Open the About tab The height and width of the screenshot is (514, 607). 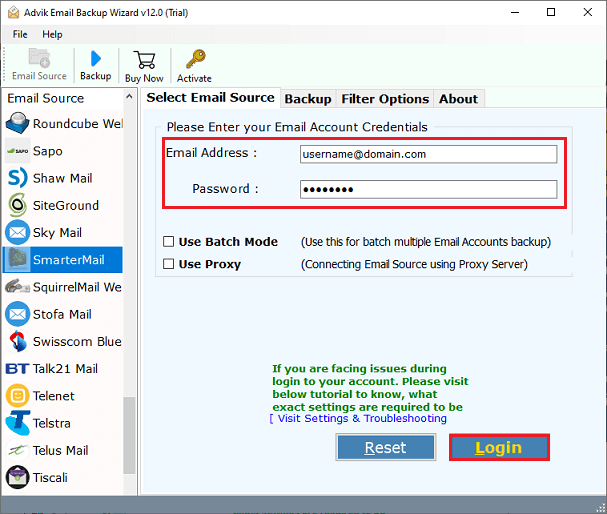pyautogui.click(x=458, y=99)
